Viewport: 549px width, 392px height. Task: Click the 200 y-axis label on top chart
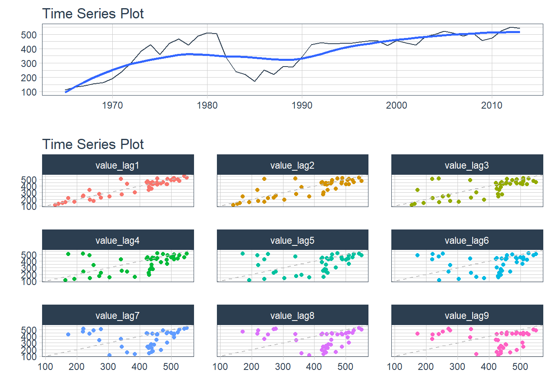(x=29, y=78)
